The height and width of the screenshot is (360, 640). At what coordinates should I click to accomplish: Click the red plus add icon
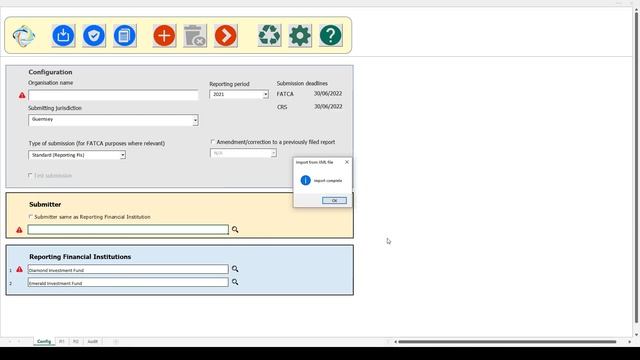[164, 36]
